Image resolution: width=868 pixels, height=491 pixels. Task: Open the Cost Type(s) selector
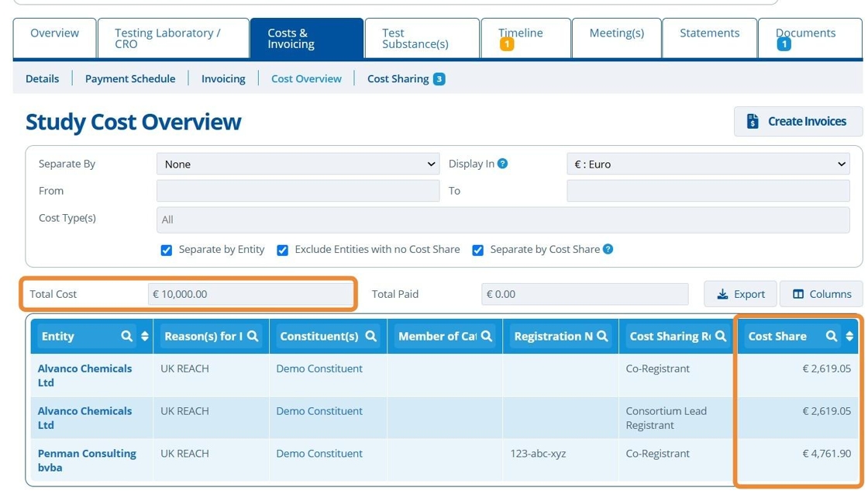click(503, 220)
